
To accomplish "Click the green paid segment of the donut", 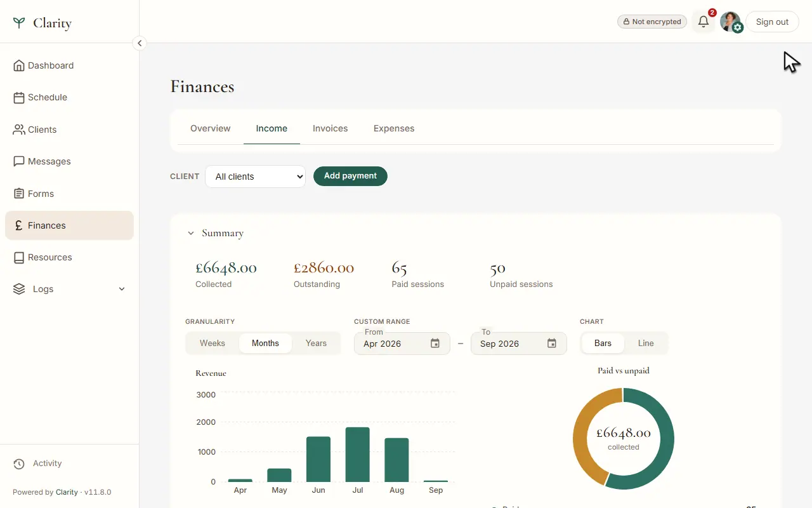I will tap(666, 444).
